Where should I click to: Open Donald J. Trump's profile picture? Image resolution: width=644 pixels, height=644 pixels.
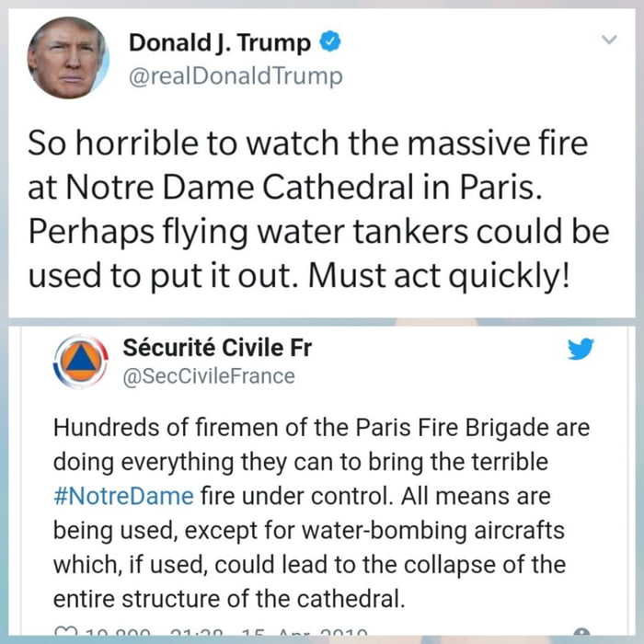(68, 57)
